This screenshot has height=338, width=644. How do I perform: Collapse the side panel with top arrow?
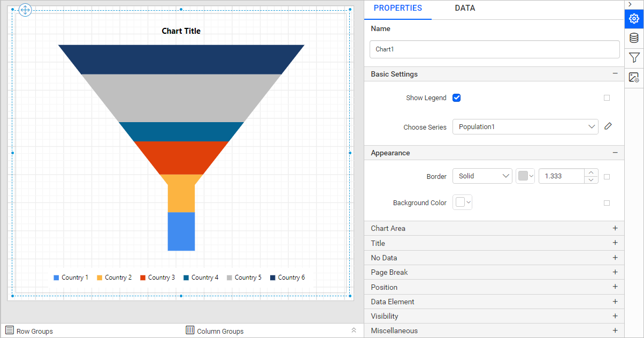[x=630, y=4]
